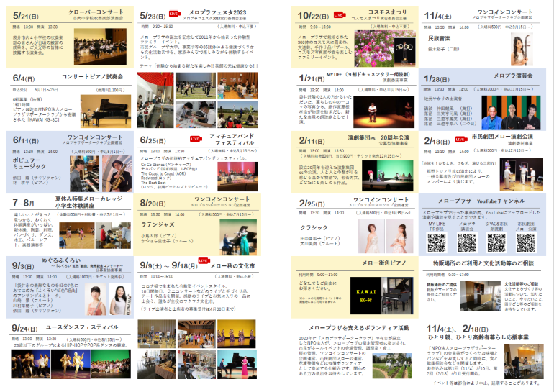Click the QR code under メロプラ講談会

point(466,242)
